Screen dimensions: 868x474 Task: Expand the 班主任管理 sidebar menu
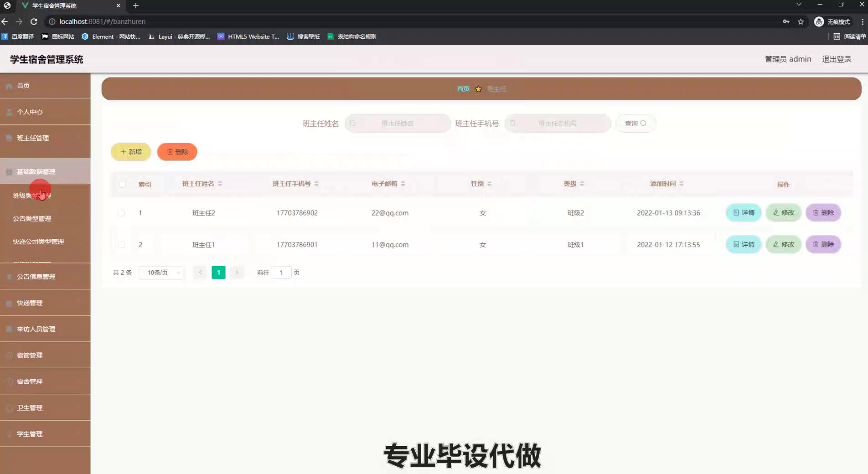(x=45, y=138)
